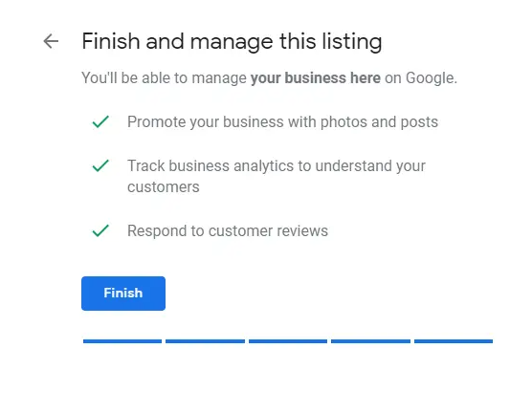
Task: Select the first progress bar segment
Action: [122, 341]
